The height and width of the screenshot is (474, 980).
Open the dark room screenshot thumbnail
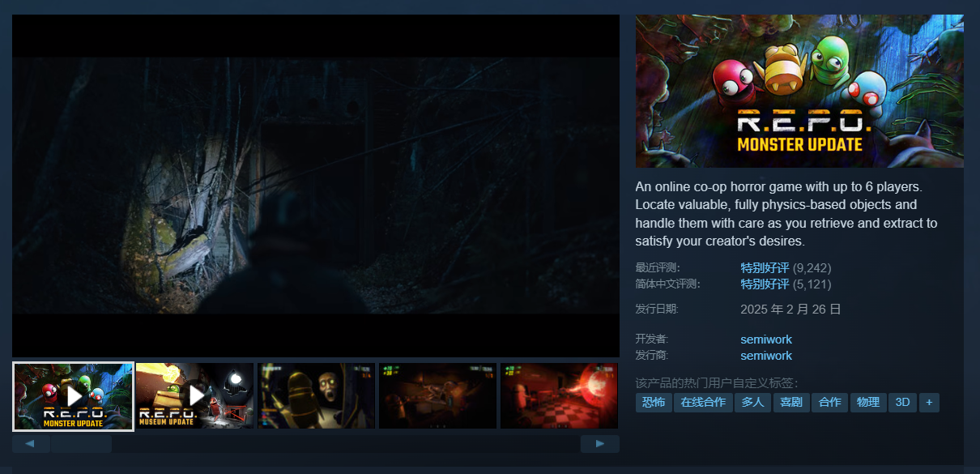(437, 395)
